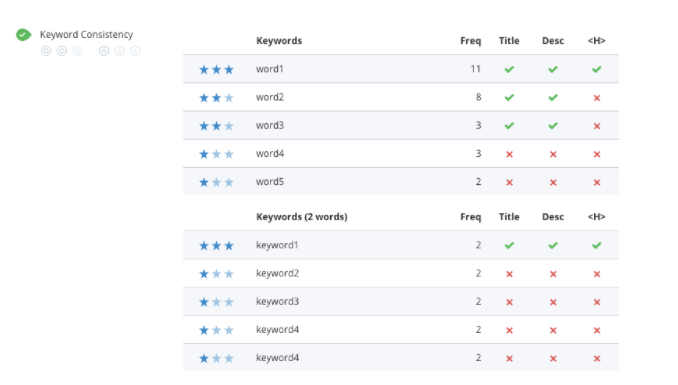
Task: Click the Desc green check in word2 row
Action: tap(553, 98)
